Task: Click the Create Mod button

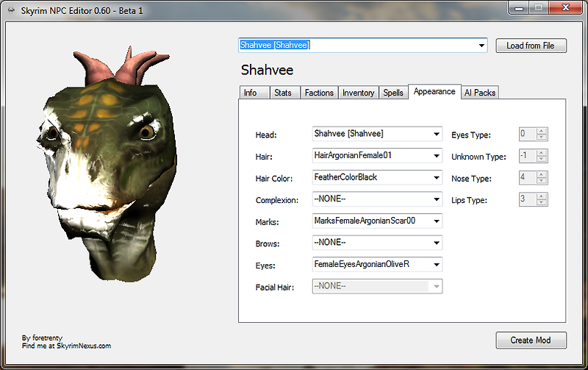Action: [531, 341]
